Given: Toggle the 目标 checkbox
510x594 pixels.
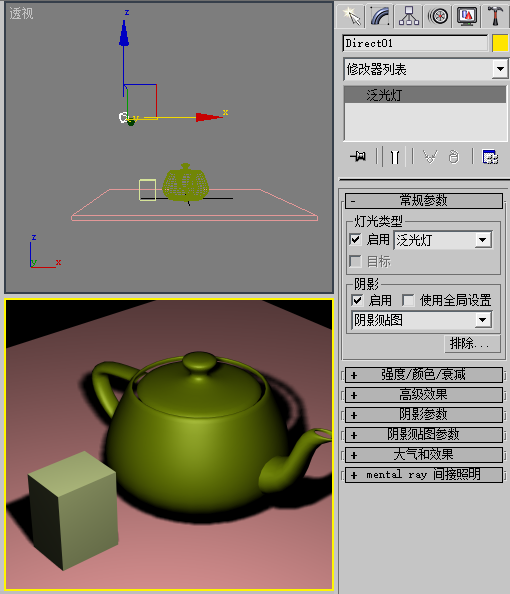Looking at the screenshot, I should [355, 261].
